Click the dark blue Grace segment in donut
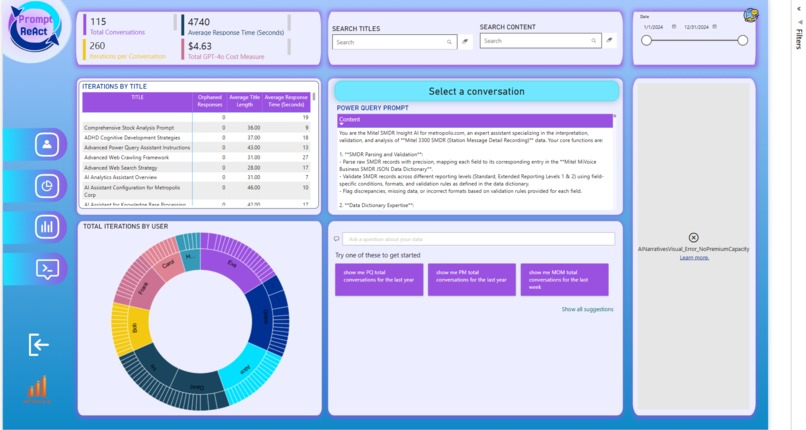 pyautogui.click(x=262, y=319)
